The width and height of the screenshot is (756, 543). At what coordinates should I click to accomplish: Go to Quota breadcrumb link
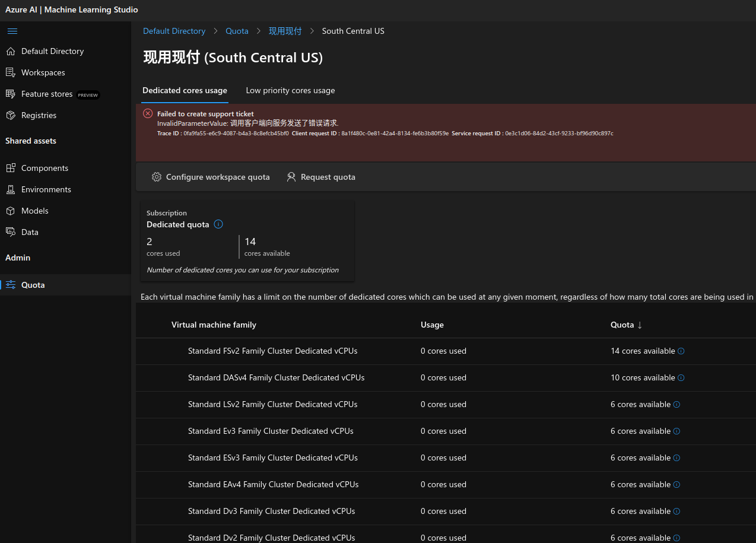click(x=237, y=31)
